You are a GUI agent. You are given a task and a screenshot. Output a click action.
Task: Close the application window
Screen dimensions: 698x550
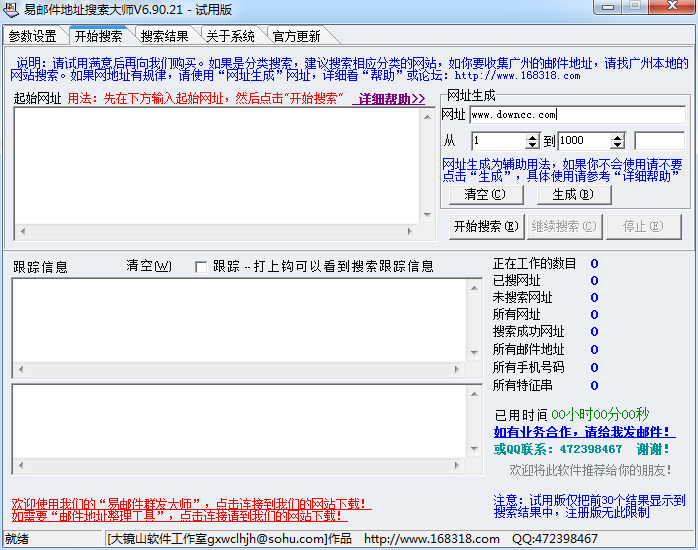pos(672,7)
